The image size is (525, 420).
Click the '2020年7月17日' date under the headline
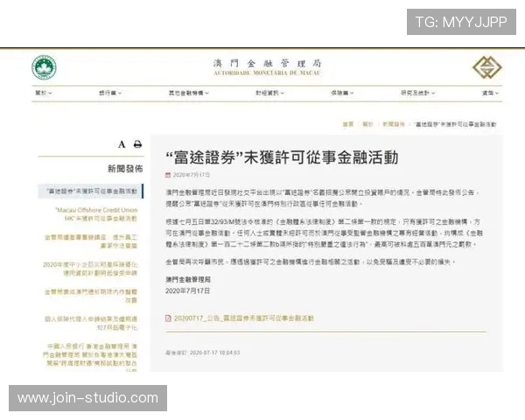pos(191,175)
